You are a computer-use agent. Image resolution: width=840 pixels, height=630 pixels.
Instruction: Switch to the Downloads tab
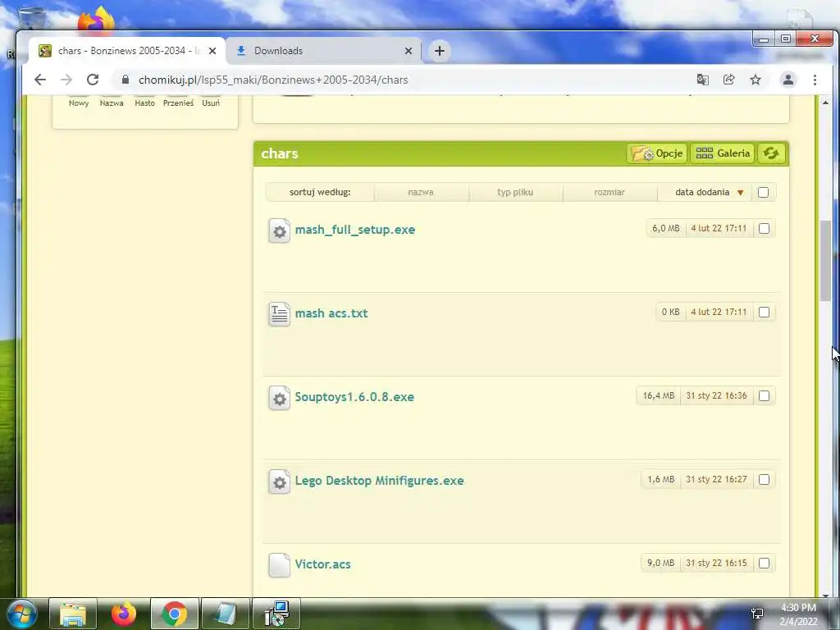click(323, 51)
